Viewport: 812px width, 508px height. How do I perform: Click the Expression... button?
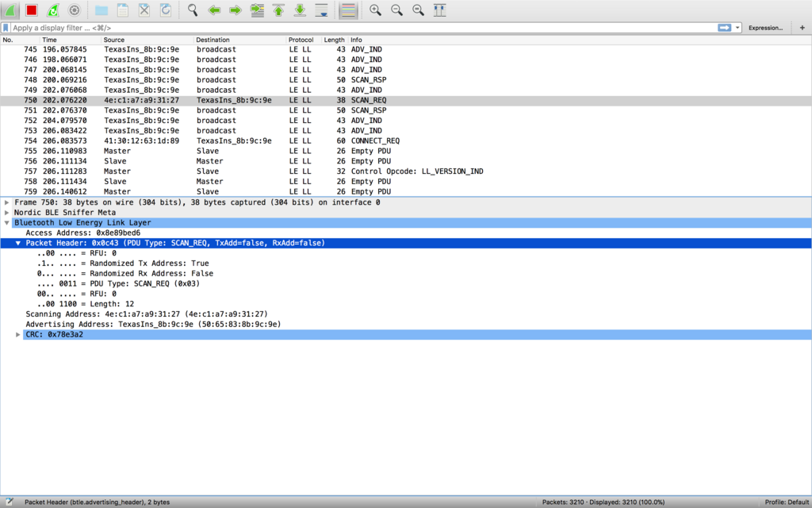click(765, 28)
